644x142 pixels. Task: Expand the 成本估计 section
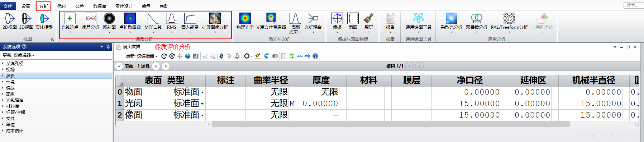tap(3, 130)
